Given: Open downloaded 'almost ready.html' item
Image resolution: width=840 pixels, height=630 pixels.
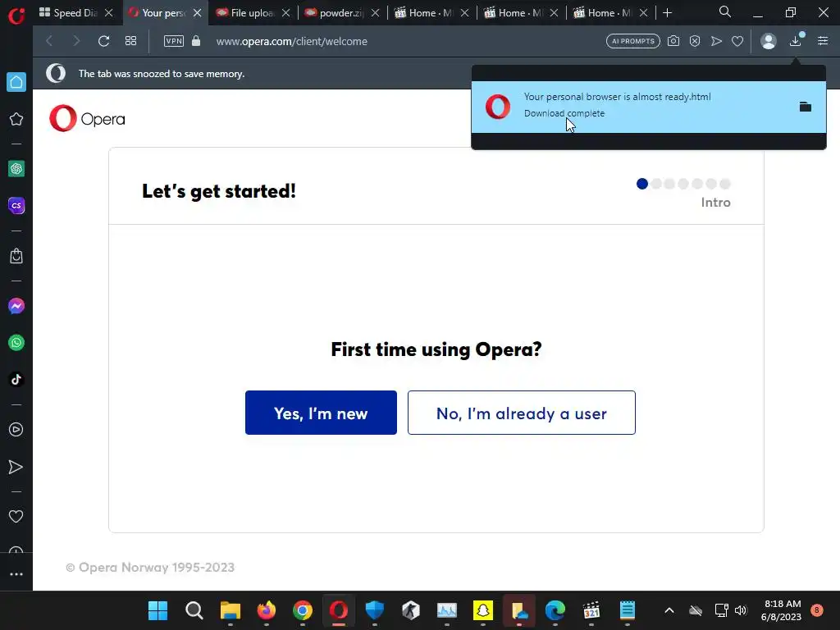Looking at the screenshot, I should coord(649,107).
